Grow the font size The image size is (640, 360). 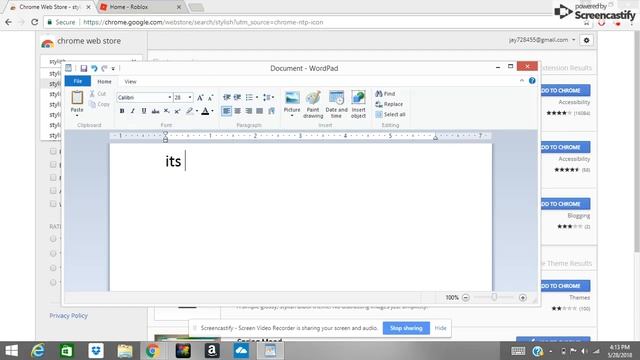pyautogui.click(x=200, y=98)
